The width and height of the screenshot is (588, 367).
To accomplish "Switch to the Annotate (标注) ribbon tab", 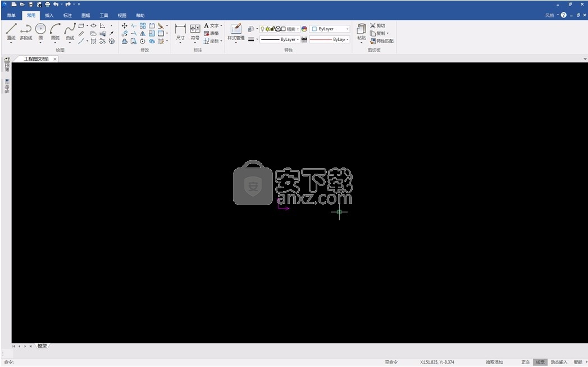I will [x=67, y=15].
